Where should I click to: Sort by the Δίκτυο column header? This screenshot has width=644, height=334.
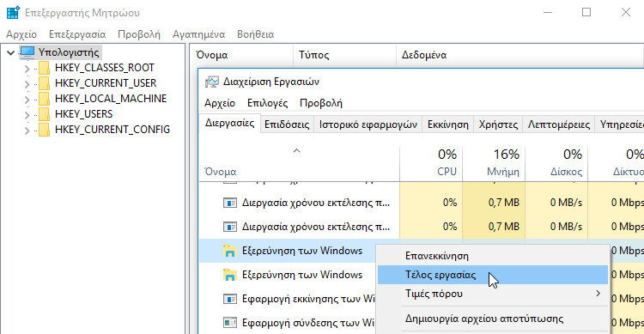tap(616, 163)
